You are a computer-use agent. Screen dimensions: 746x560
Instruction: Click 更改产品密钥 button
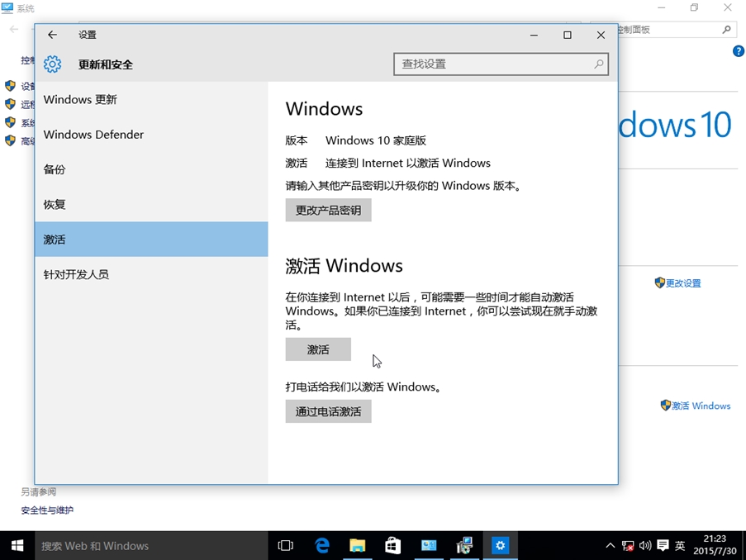(x=328, y=211)
